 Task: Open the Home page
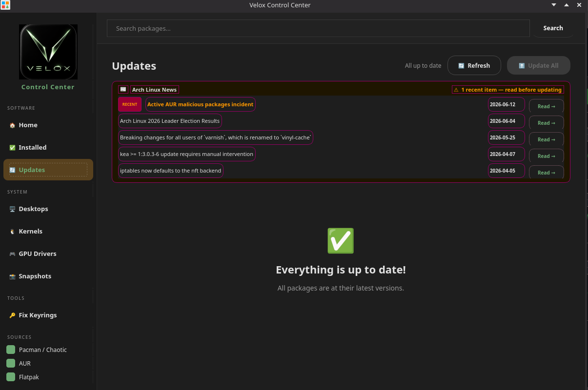[x=48, y=125]
